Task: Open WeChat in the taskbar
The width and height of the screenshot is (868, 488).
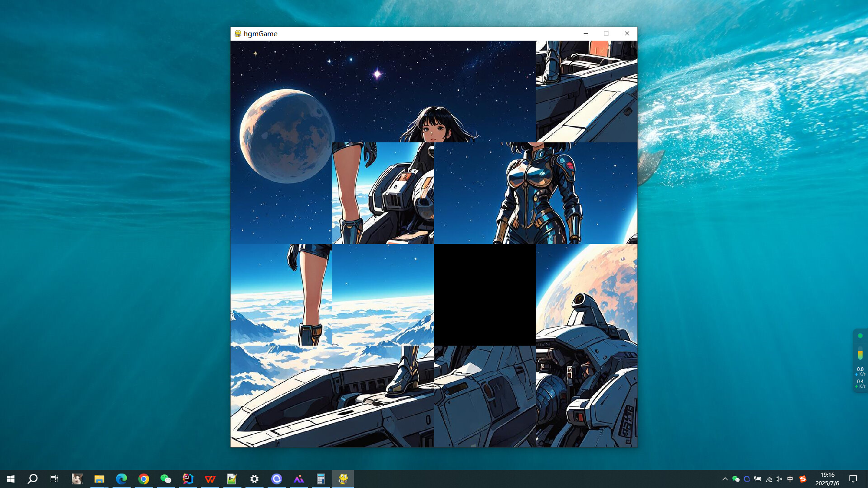Action: (165, 479)
